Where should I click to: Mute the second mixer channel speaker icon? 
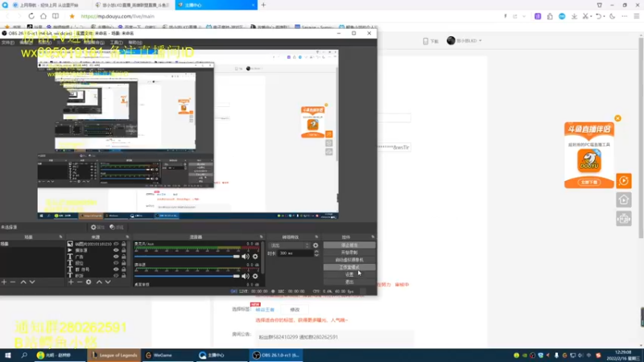(x=246, y=276)
